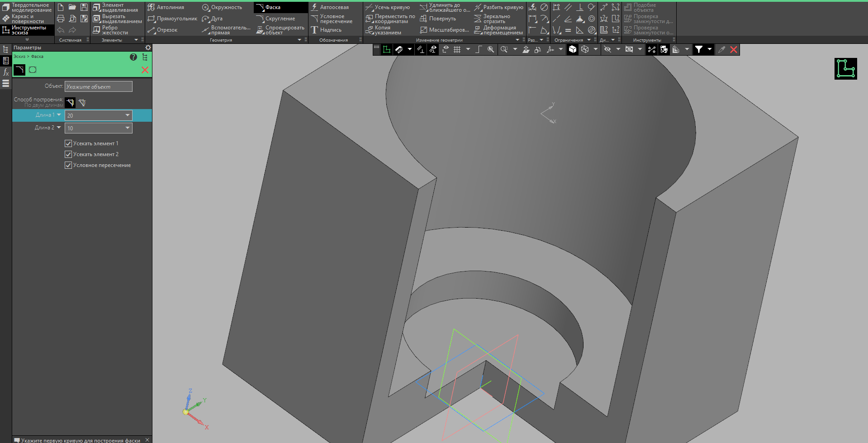Apply the perpendicular constraint icon
868x443 pixels.
(580, 7)
